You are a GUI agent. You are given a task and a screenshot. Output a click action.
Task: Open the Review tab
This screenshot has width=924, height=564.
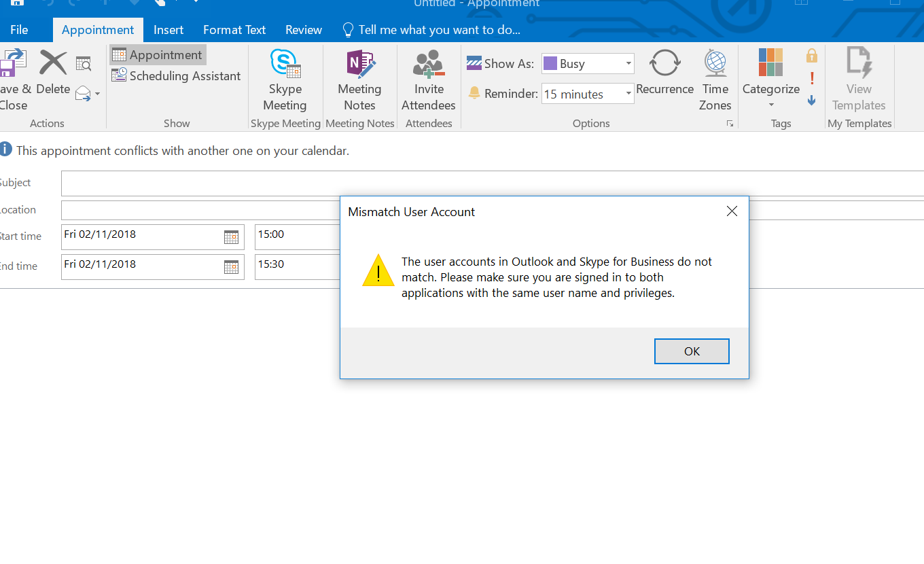(x=304, y=30)
